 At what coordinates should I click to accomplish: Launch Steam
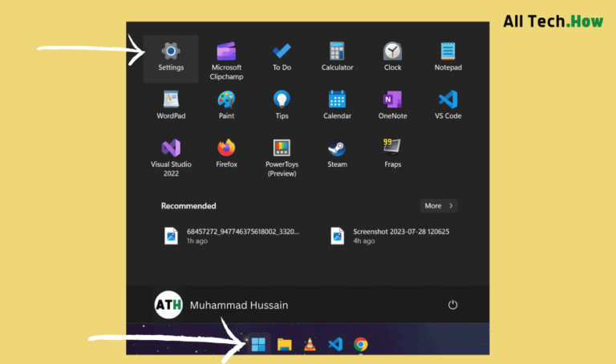tap(337, 153)
